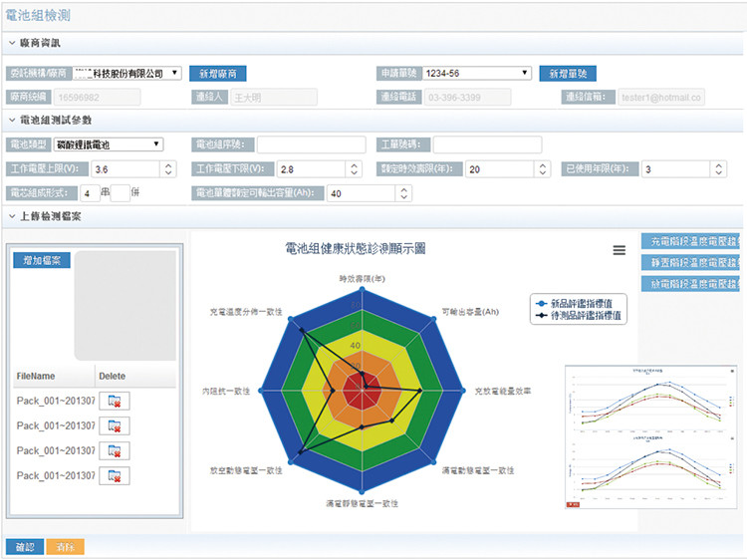Click the 新增單號 button
Image resolution: width=747 pixels, height=560 pixels.
pos(567,74)
